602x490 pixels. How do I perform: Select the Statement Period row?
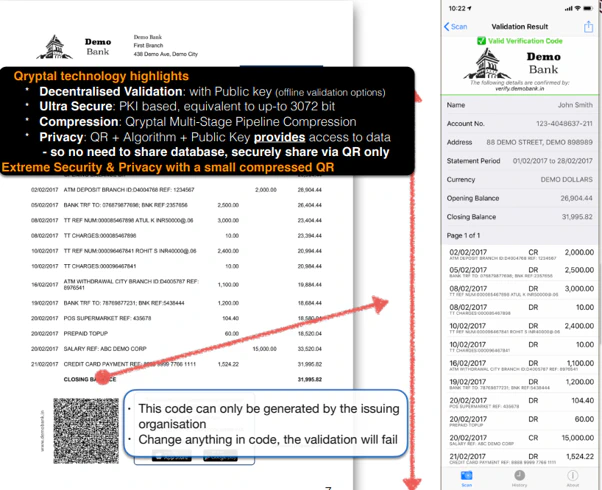[x=519, y=160]
